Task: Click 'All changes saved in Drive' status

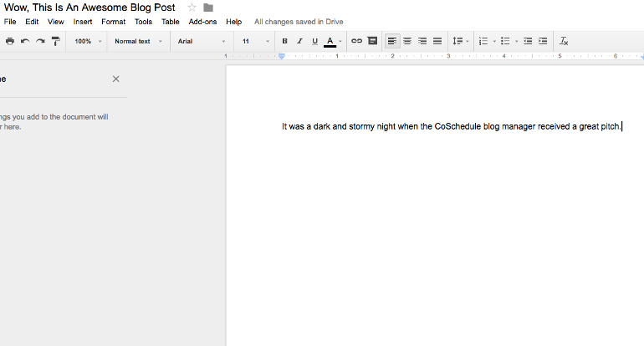Action: click(x=299, y=22)
